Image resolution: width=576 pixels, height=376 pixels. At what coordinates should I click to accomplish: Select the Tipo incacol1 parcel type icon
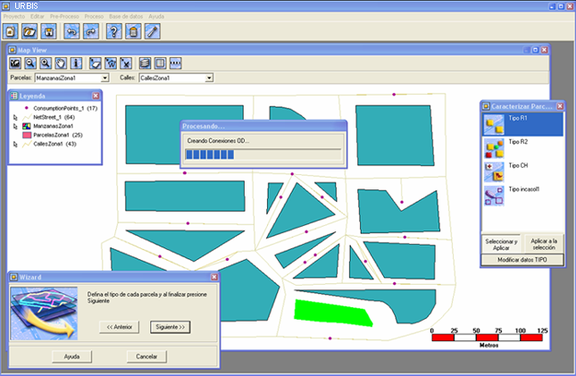pos(494,196)
